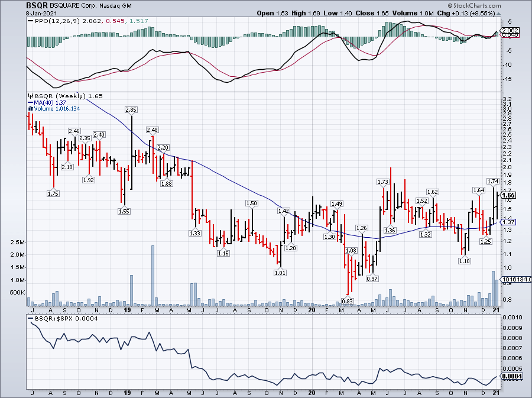532x398 pixels.
Task: Click the Chg +0.13 (+8.55%) value
Action: [x=466, y=13]
